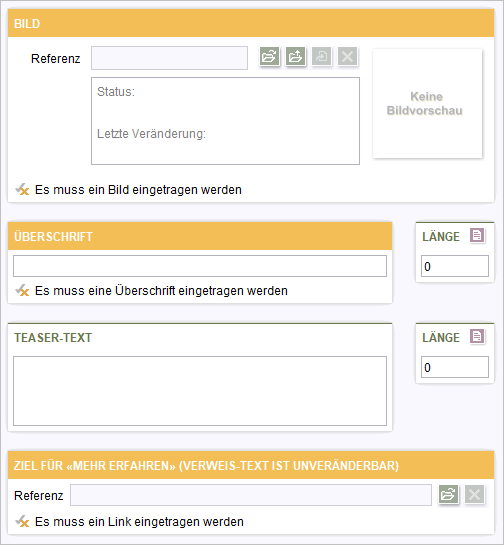Click the BILD section header bar
Viewport: 504px width, 545px height.
[251, 23]
